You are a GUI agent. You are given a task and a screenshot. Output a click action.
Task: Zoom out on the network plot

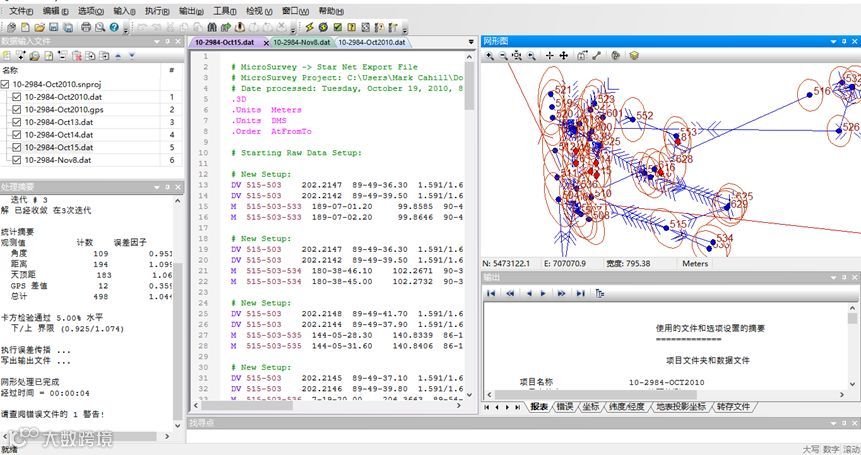pyautogui.click(x=502, y=56)
